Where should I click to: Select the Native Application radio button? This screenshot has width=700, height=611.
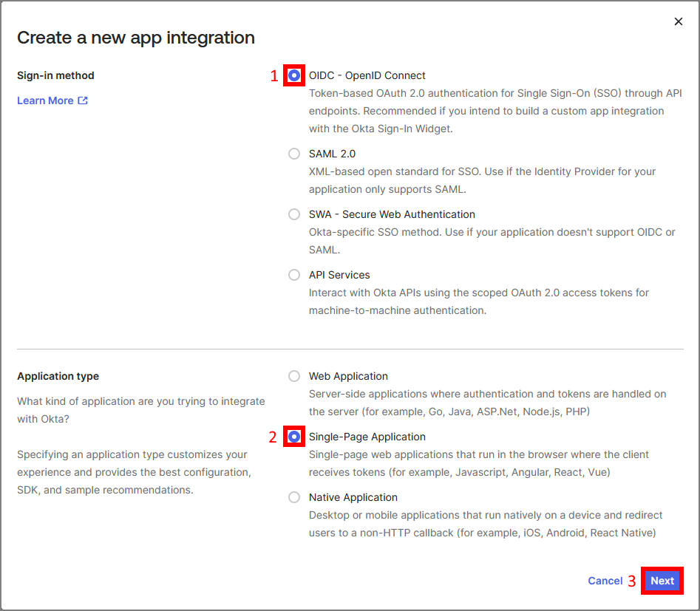pyautogui.click(x=294, y=497)
